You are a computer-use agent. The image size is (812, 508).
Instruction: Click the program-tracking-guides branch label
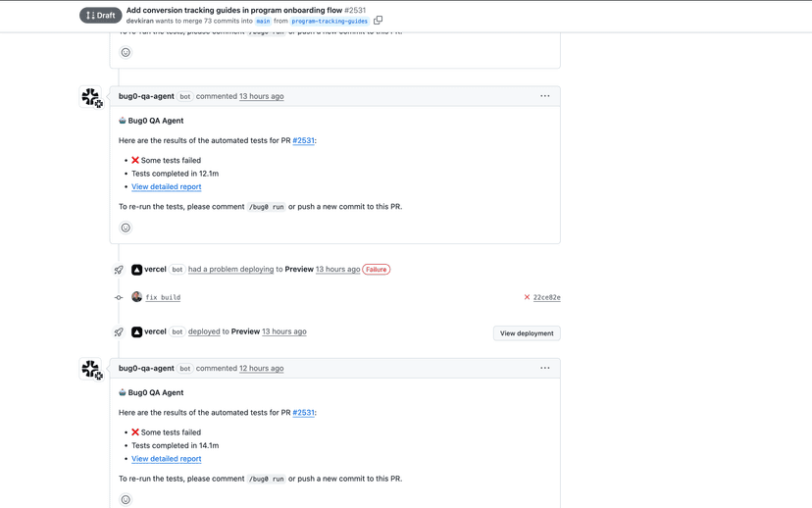click(x=330, y=22)
